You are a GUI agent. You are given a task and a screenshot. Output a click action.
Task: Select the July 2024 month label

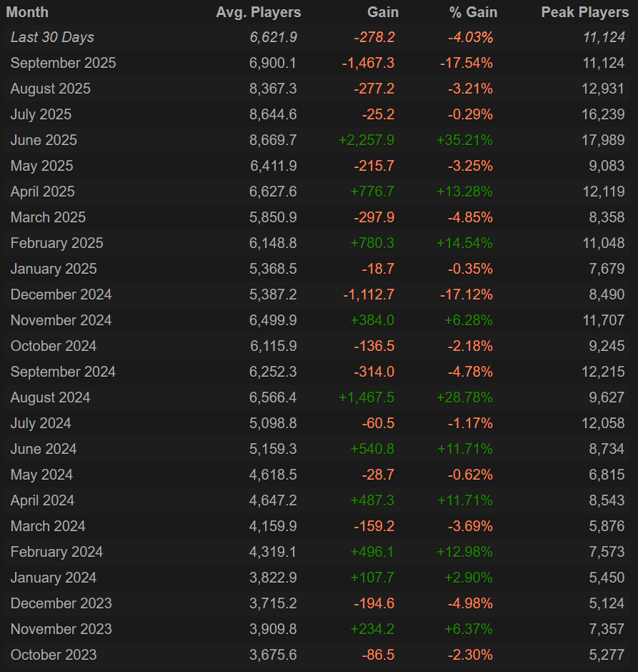pyautogui.click(x=41, y=423)
